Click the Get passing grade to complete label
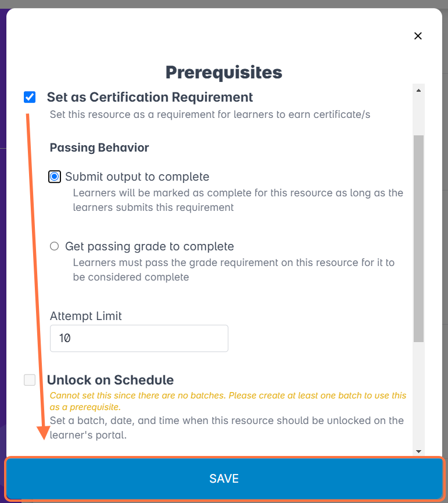This screenshot has width=448, height=503. [149, 246]
